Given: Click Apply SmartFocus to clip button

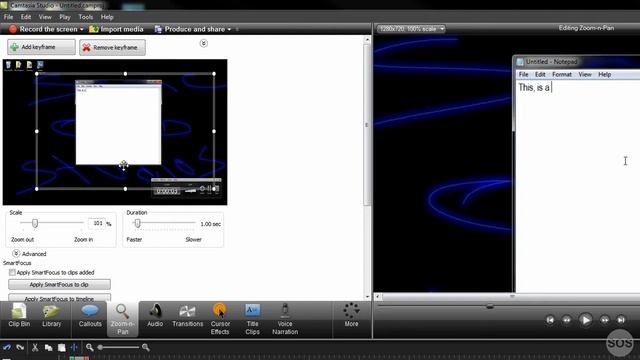Looking at the screenshot, I should pos(59,284).
